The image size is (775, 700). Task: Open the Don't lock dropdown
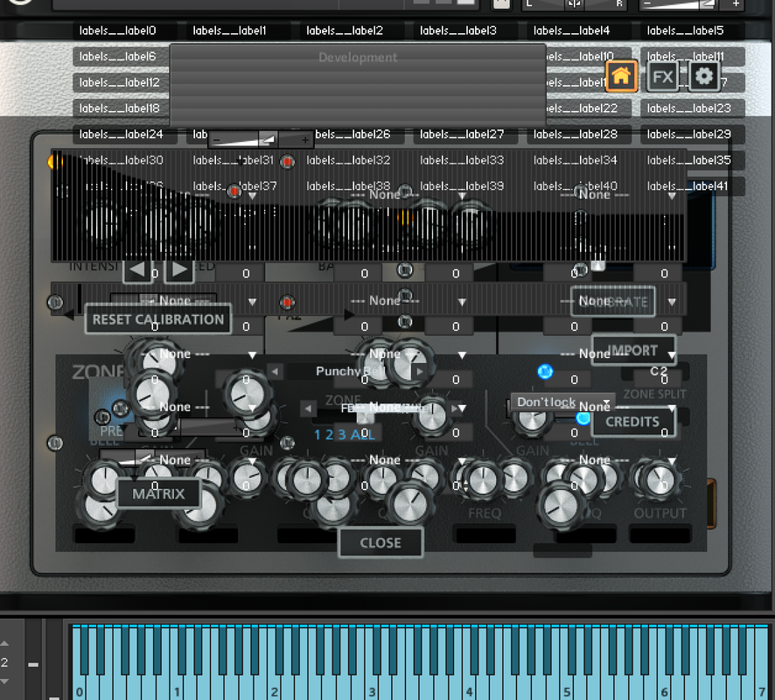pos(562,402)
